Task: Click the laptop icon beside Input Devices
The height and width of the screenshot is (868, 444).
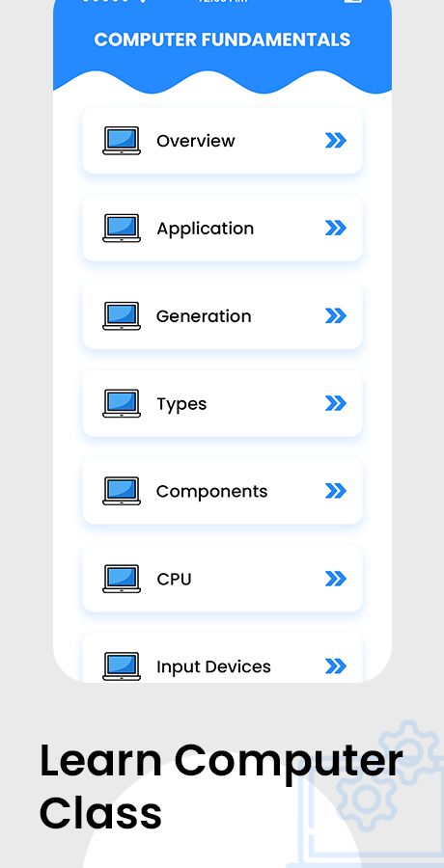Action: click(x=122, y=665)
